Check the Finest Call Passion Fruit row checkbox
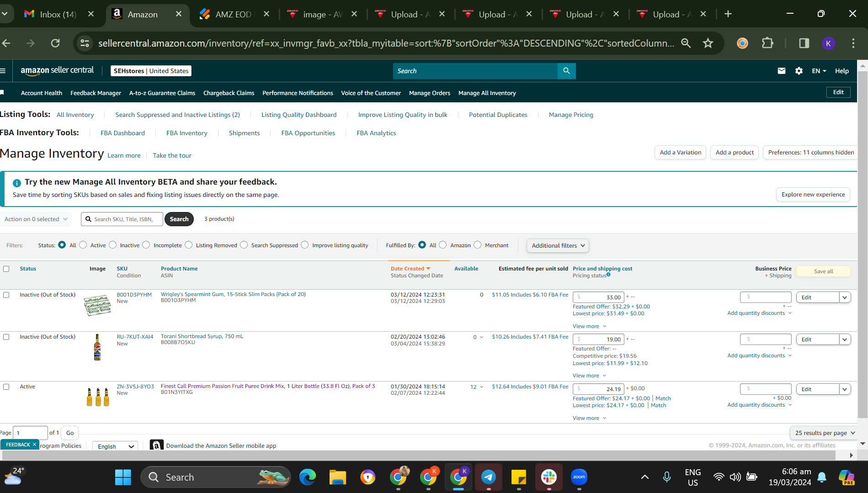 click(x=6, y=387)
